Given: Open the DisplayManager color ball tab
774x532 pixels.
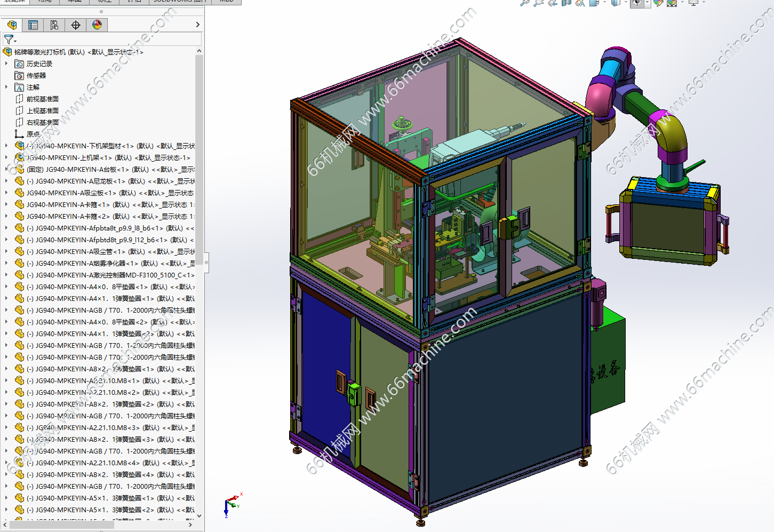Looking at the screenshot, I should click(x=97, y=25).
